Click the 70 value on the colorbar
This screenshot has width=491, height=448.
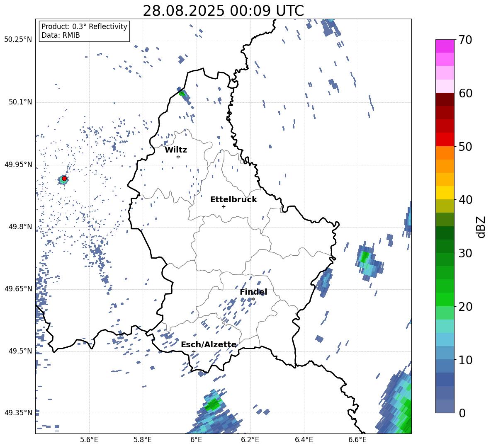tap(465, 40)
